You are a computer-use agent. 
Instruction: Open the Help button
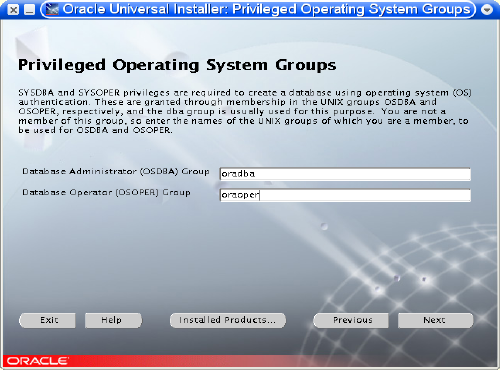coord(113,320)
